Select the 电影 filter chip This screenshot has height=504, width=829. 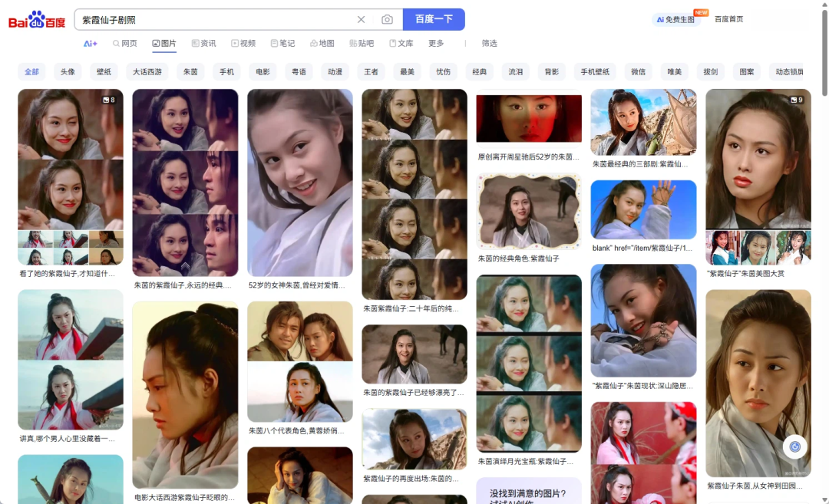(263, 72)
